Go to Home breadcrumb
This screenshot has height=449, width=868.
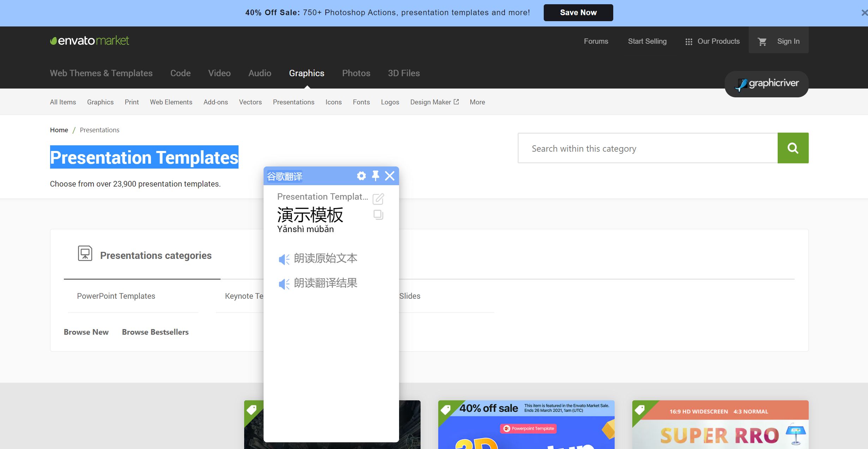click(x=59, y=130)
